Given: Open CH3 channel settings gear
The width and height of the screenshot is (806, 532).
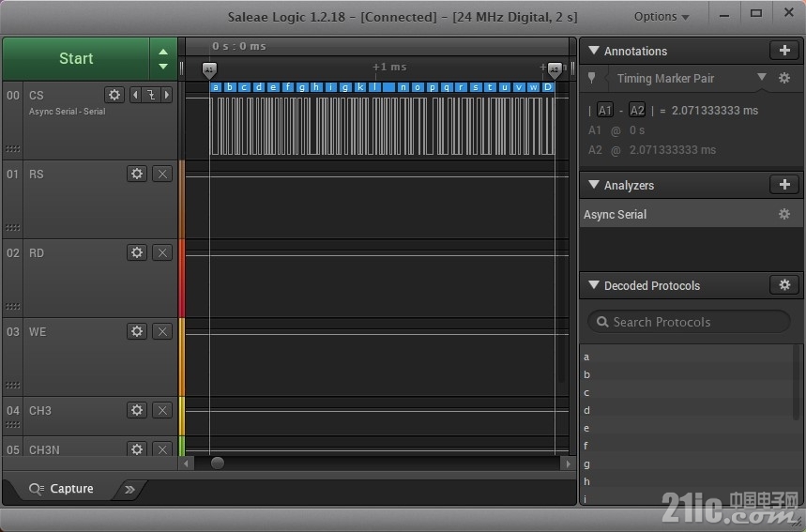Looking at the screenshot, I should (x=137, y=410).
